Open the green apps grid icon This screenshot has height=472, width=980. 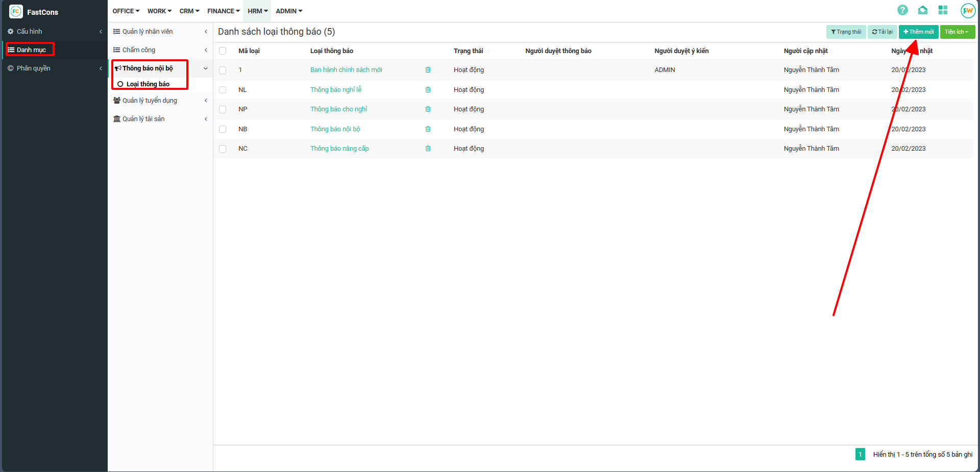pos(943,10)
